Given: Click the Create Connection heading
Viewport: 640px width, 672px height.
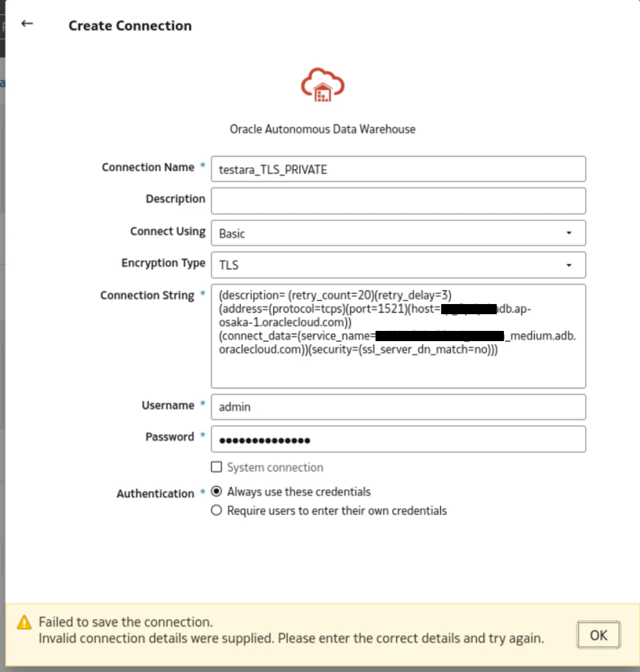Looking at the screenshot, I should [x=130, y=26].
